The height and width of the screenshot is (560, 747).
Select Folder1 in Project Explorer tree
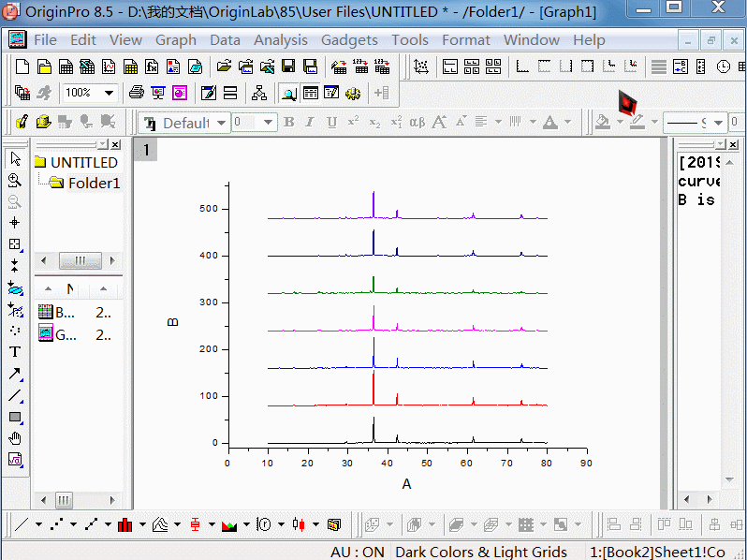pyautogui.click(x=94, y=184)
